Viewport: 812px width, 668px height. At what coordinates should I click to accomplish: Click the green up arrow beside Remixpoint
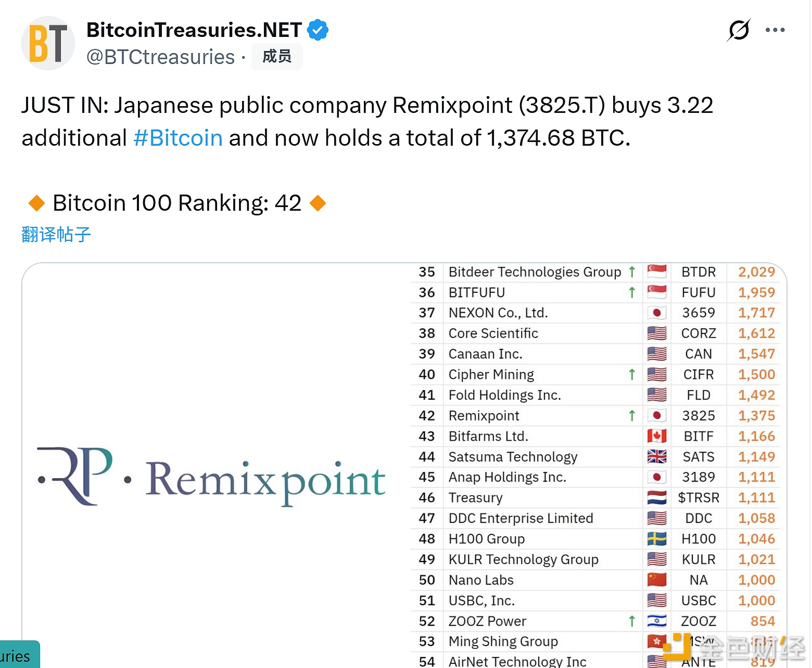pyautogui.click(x=632, y=416)
